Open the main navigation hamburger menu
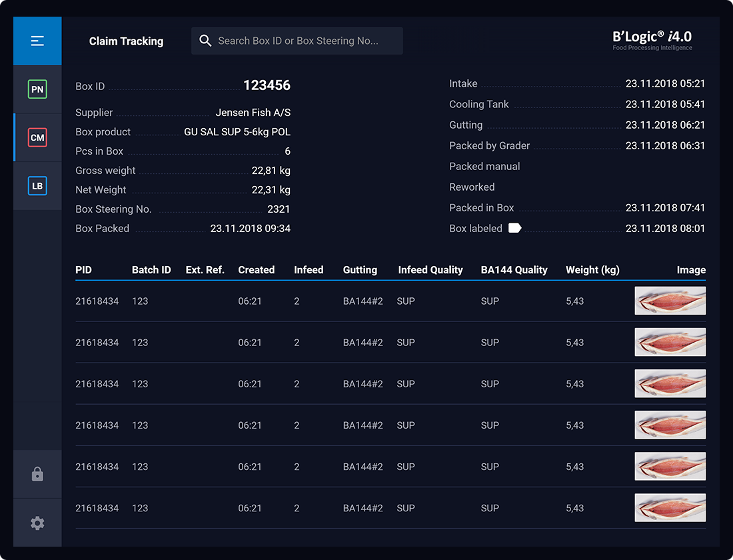The height and width of the screenshot is (560, 733). coord(37,41)
